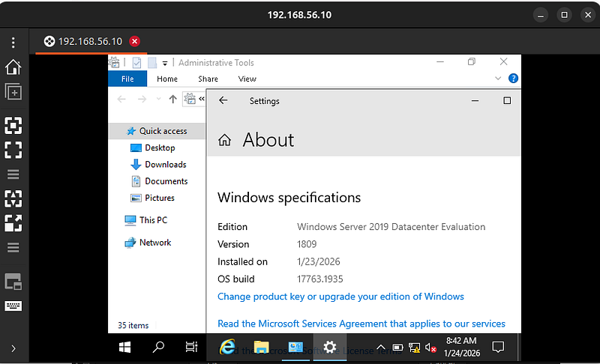This screenshot has height=364, width=600.
Task: Click the muted volume tray icon
Action: [x=430, y=348]
